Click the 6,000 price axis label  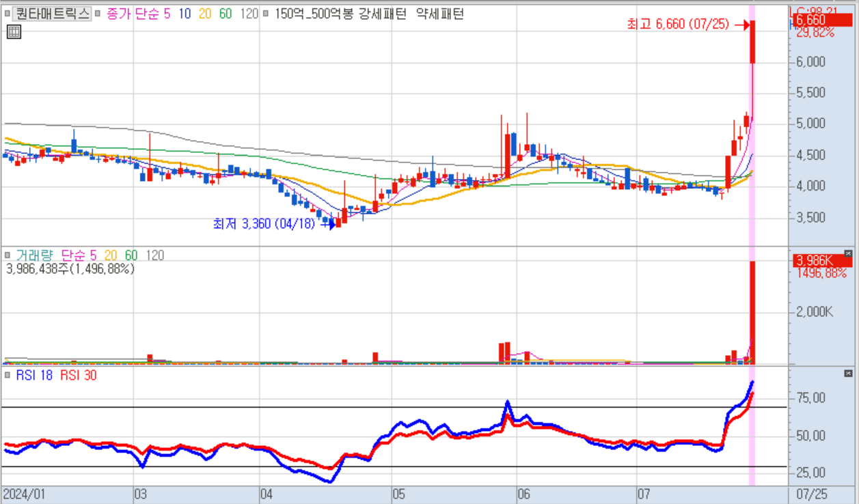pos(811,61)
